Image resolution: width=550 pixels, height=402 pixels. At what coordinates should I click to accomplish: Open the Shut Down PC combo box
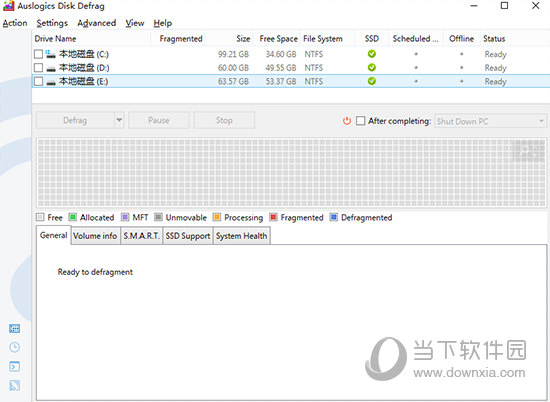coord(490,121)
